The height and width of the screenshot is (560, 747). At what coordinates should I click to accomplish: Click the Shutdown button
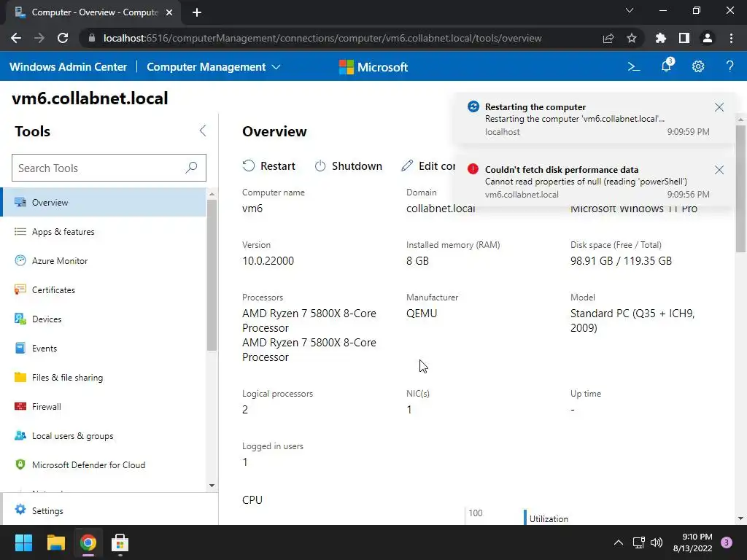(348, 166)
